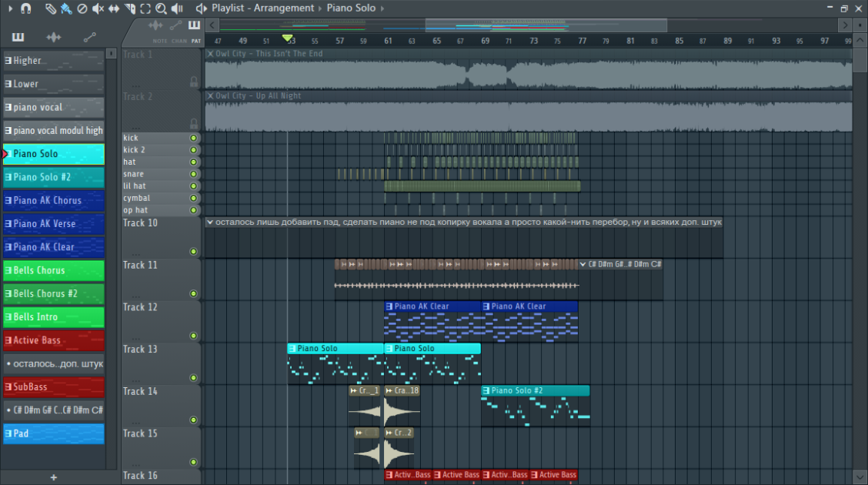This screenshot has height=485, width=868.
Task: Select the Zoom tool
Action: pyautogui.click(x=161, y=8)
